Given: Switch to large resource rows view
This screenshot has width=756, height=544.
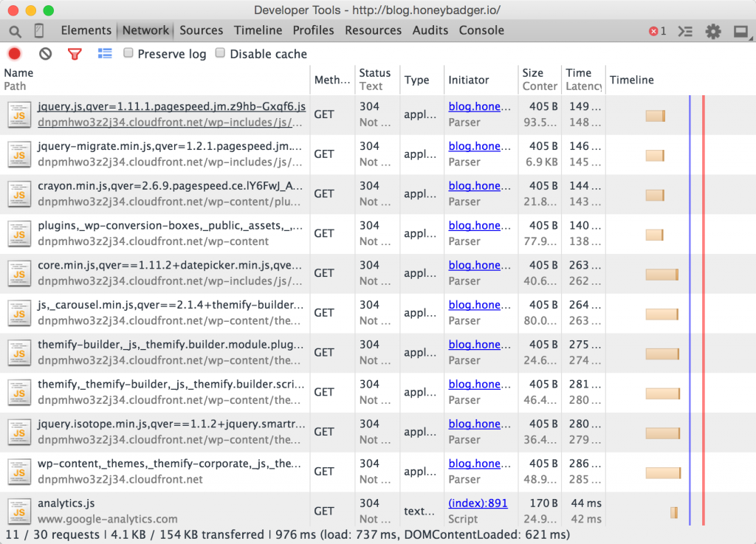Looking at the screenshot, I should click(x=103, y=53).
